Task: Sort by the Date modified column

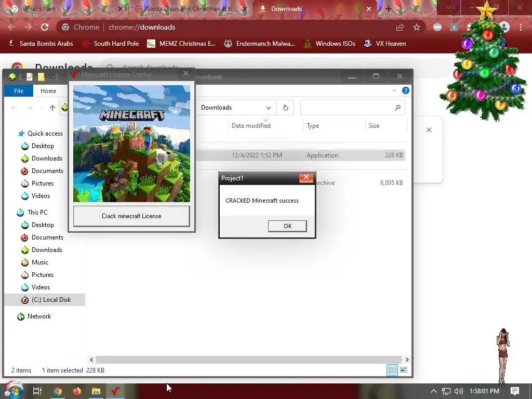Action: click(x=251, y=126)
